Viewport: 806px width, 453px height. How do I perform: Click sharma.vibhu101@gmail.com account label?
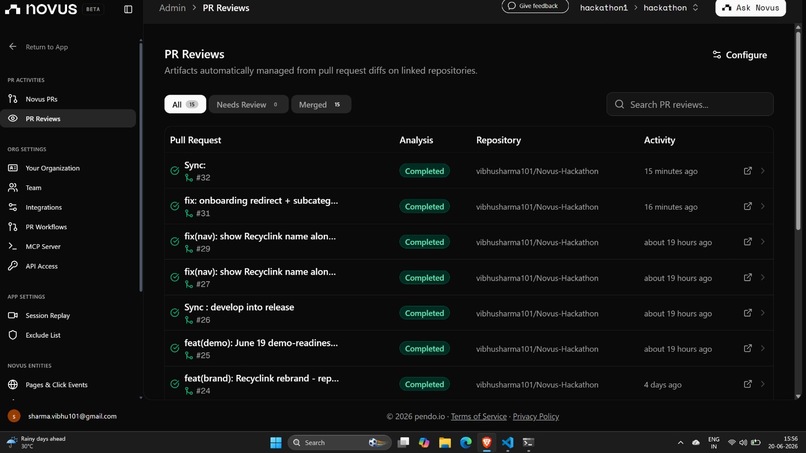(x=72, y=416)
